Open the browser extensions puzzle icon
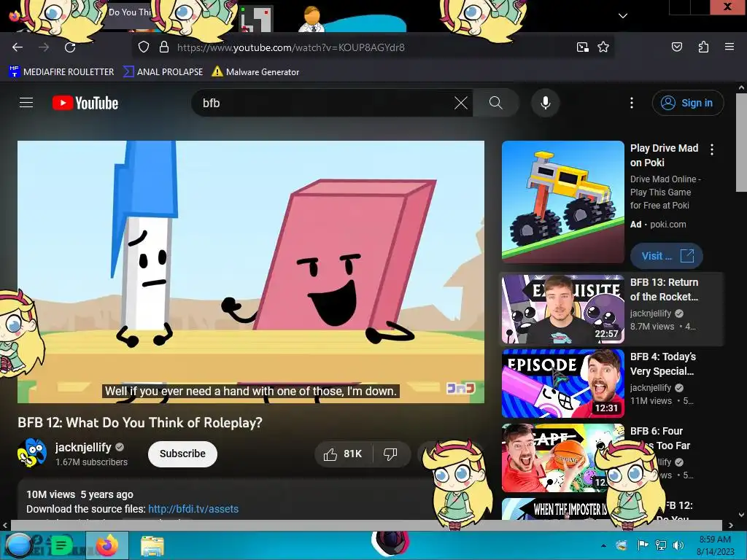Screen dimensions: 747x560 pyautogui.click(x=703, y=47)
